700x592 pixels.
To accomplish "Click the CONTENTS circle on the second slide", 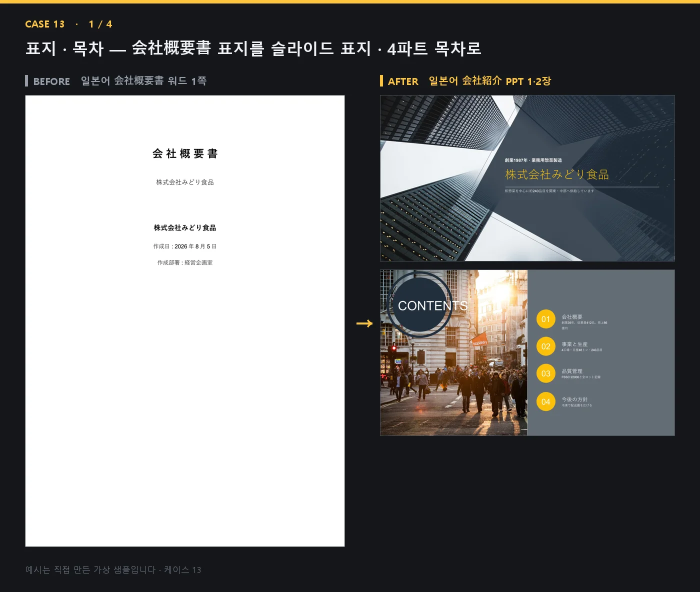I will pos(420,305).
